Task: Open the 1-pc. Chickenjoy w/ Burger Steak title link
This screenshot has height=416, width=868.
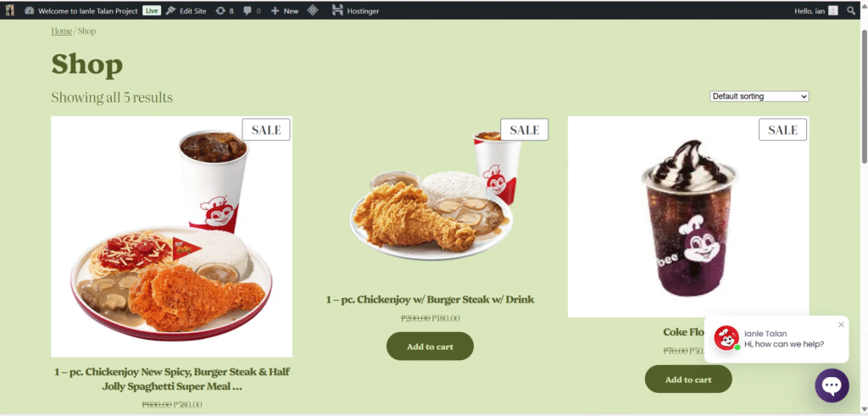Action: point(430,300)
